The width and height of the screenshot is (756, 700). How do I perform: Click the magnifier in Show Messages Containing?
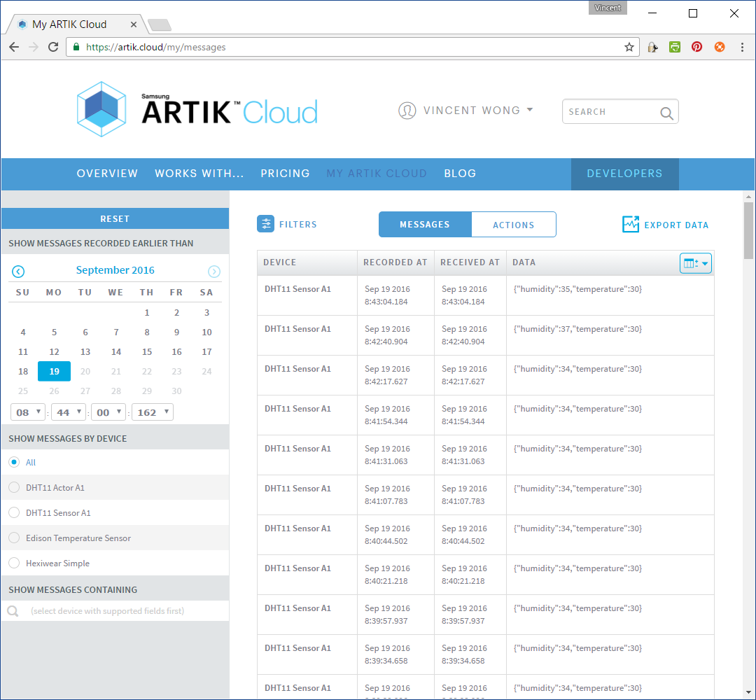(x=13, y=610)
